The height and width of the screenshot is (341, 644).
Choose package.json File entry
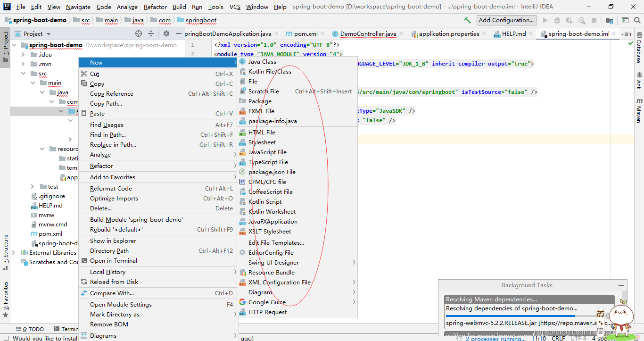coord(297,172)
